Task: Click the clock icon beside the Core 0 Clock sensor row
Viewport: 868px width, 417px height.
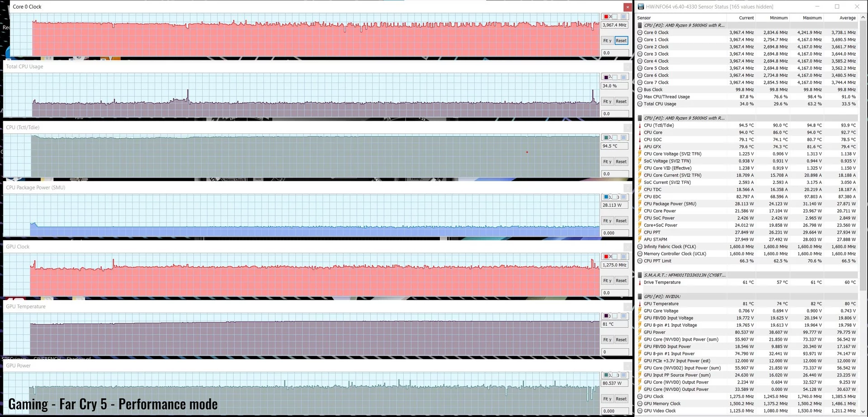Action: point(640,33)
